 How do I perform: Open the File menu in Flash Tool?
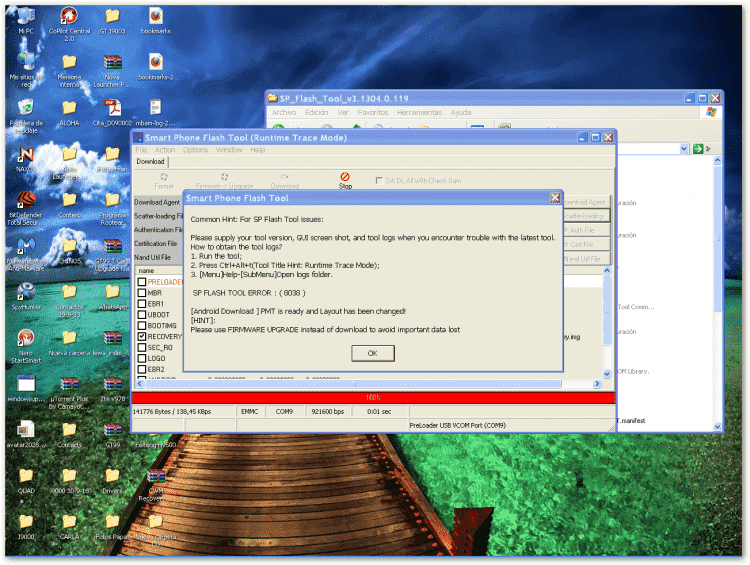pyautogui.click(x=141, y=150)
